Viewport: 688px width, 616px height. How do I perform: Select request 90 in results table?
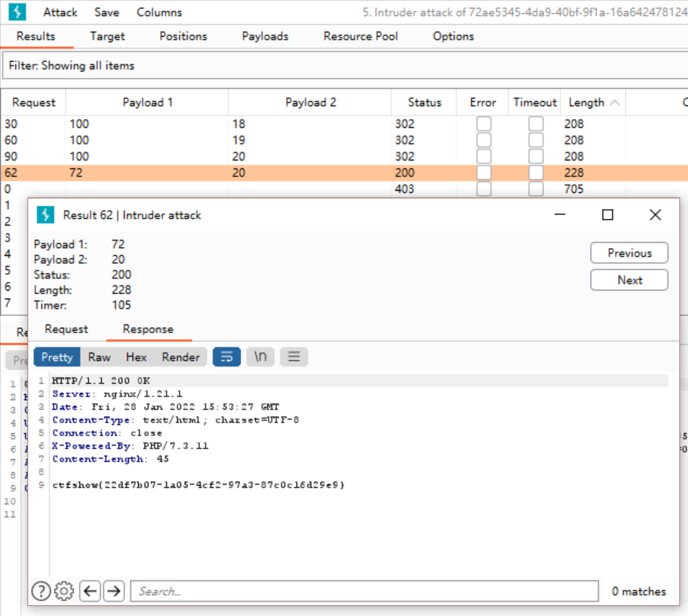pyautogui.click(x=345, y=156)
